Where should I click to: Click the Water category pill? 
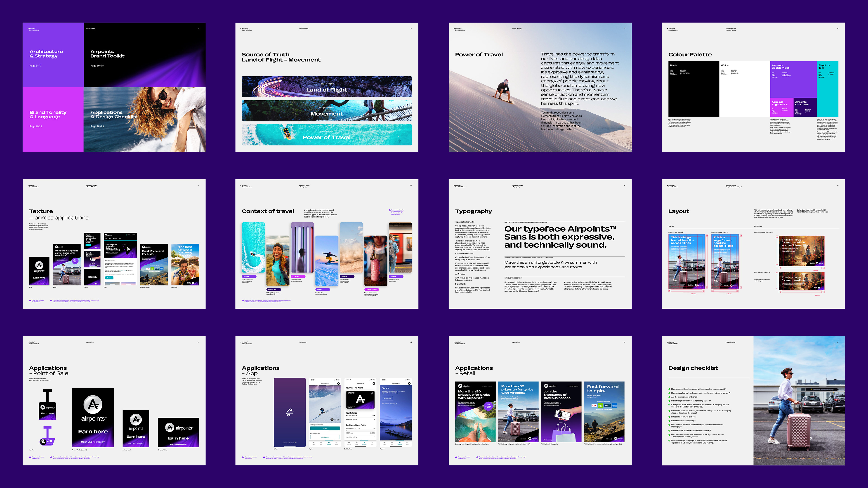(249, 277)
